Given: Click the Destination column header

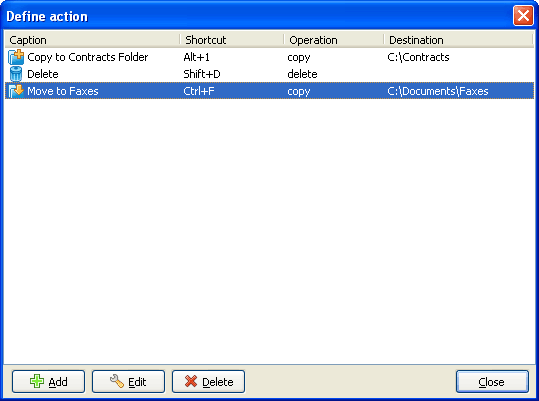Looking at the screenshot, I should pos(459,40).
